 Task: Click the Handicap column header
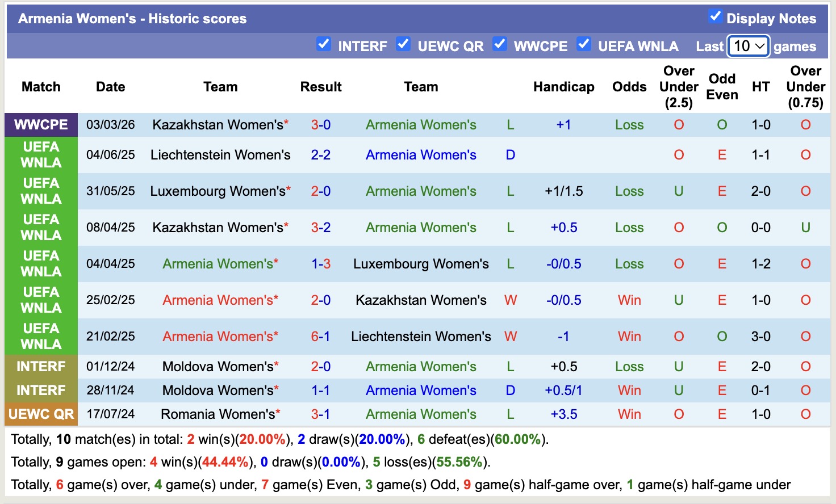click(x=563, y=87)
